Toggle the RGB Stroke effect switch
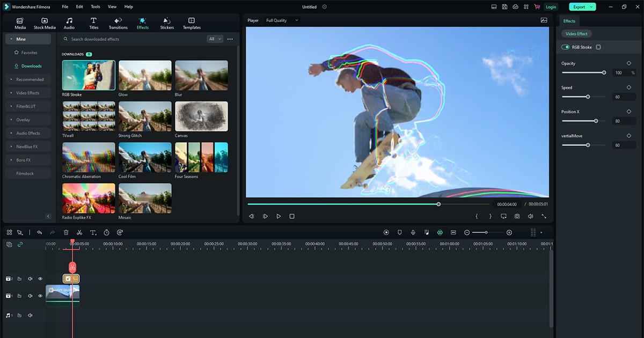The height and width of the screenshot is (338, 644). pyautogui.click(x=566, y=47)
